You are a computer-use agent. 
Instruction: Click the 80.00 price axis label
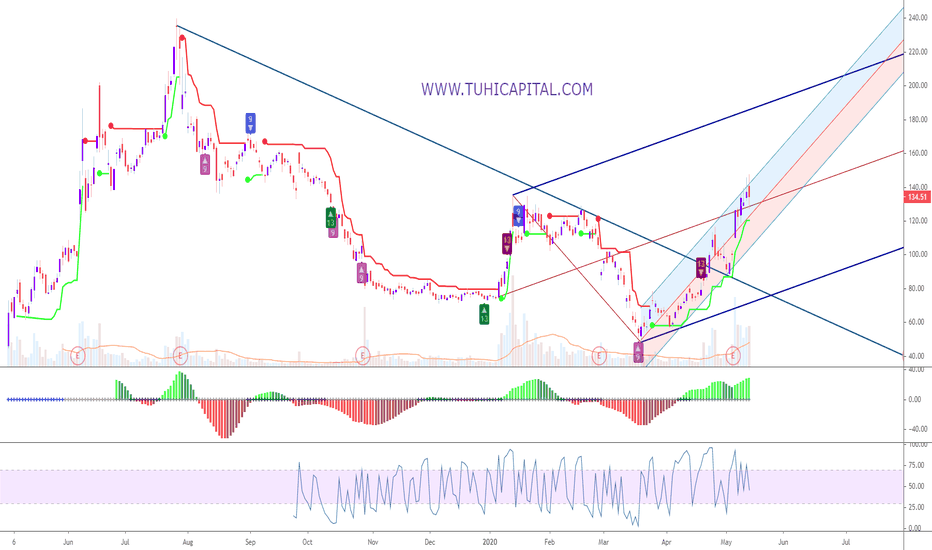coord(918,288)
